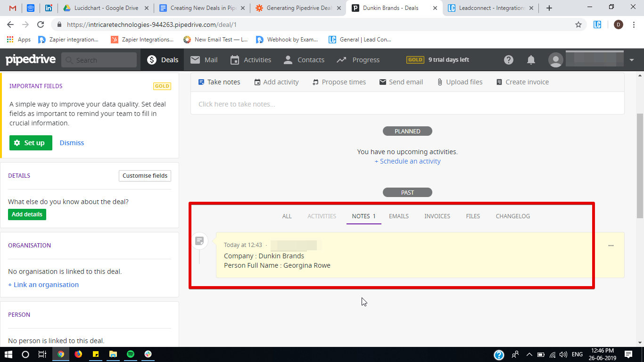Open Zapier integration bookmark
Viewport: 644px width, 362px height.
[x=69, y=40]
